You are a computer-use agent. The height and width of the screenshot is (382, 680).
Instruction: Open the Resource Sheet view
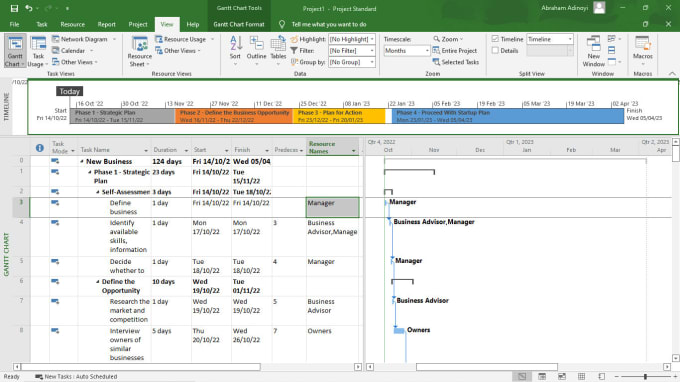pos(140,51)
